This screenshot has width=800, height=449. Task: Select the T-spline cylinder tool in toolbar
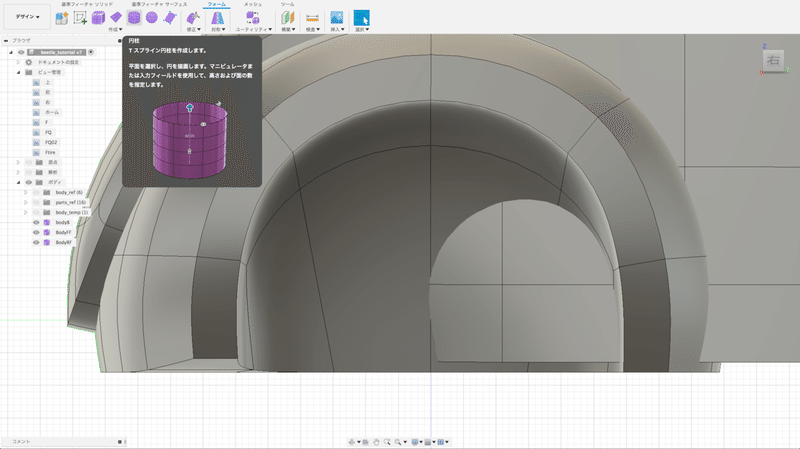click(x=134, y=18)
